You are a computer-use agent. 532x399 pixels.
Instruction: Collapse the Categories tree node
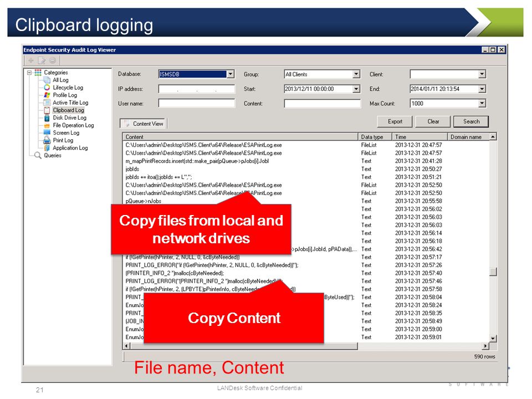(x=29, y=73)
